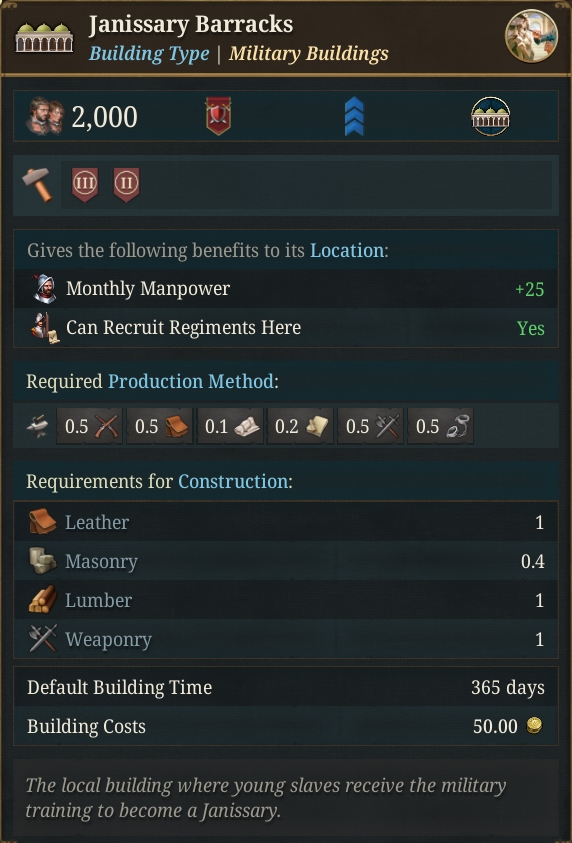Click the Masonry requirement row
Viewport: 572px width, 843px height.
pos(286,561)
